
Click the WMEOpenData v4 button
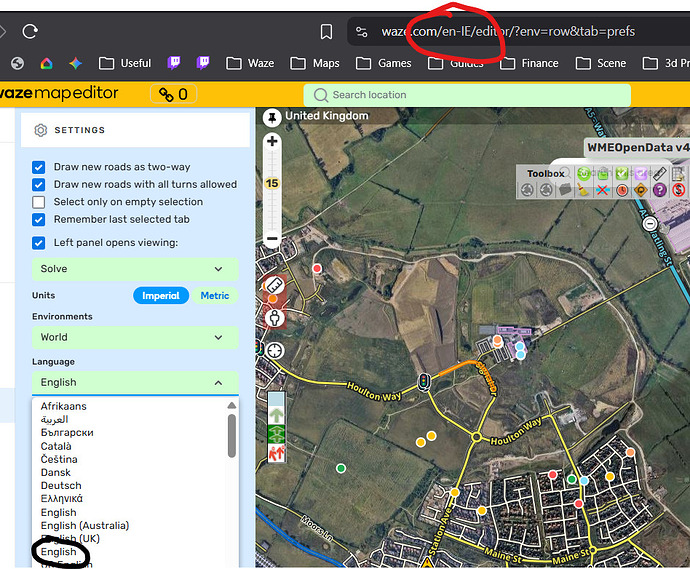click(x=638, y=147)
